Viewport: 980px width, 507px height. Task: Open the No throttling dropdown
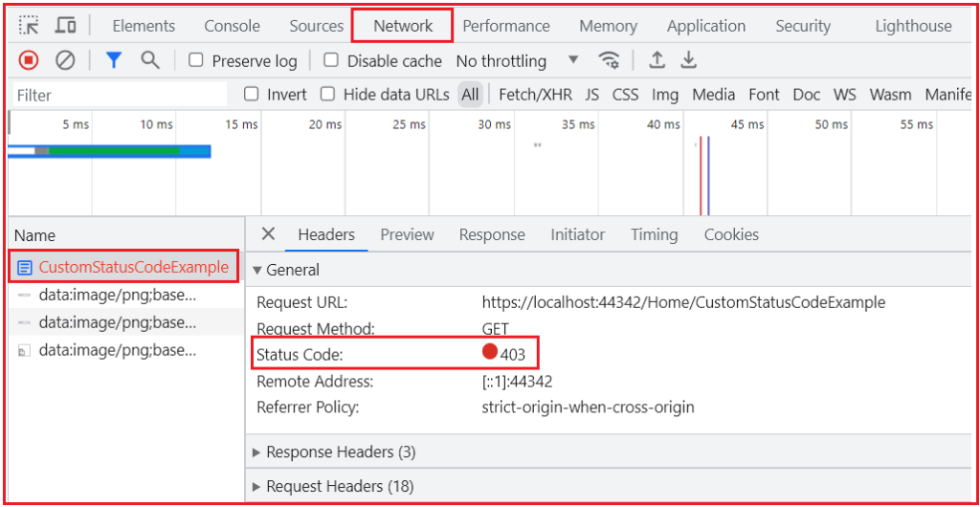(518, 60)
